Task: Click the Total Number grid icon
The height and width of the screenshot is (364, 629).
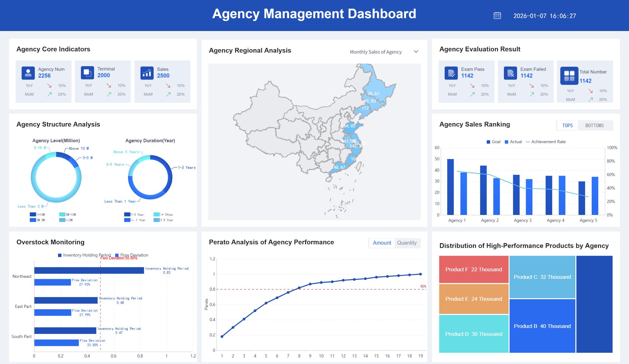Action: tap(569, 76)
